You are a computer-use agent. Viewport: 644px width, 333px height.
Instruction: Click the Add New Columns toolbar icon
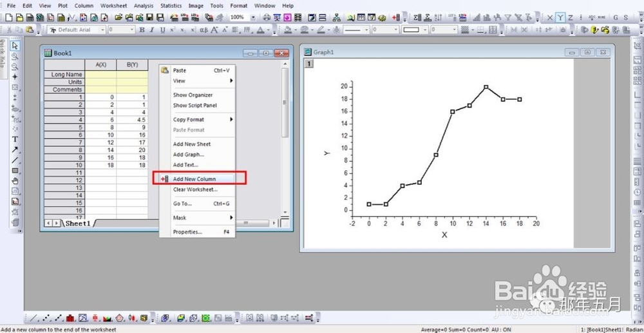click(x=396, y=17)
